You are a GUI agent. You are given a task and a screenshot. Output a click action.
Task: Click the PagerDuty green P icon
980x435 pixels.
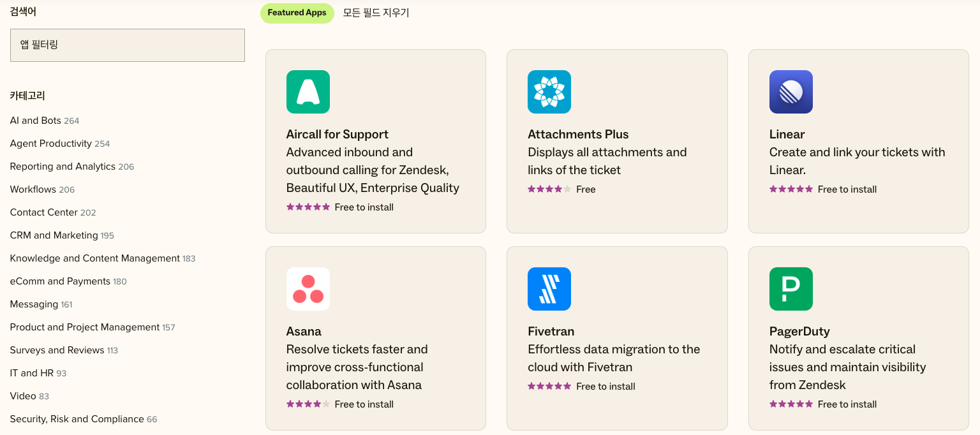coord(791,289)
